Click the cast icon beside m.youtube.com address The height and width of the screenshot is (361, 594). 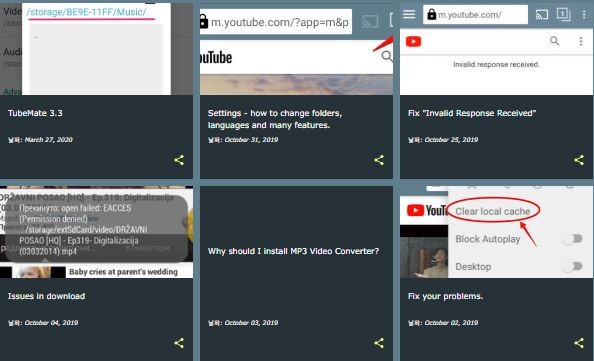click(x=542, y=15)
